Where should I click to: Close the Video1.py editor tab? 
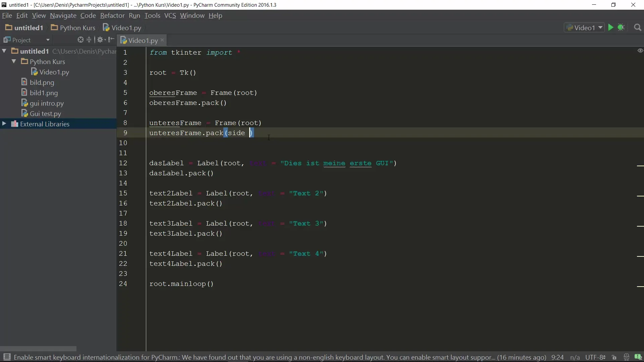coord(162,40)
